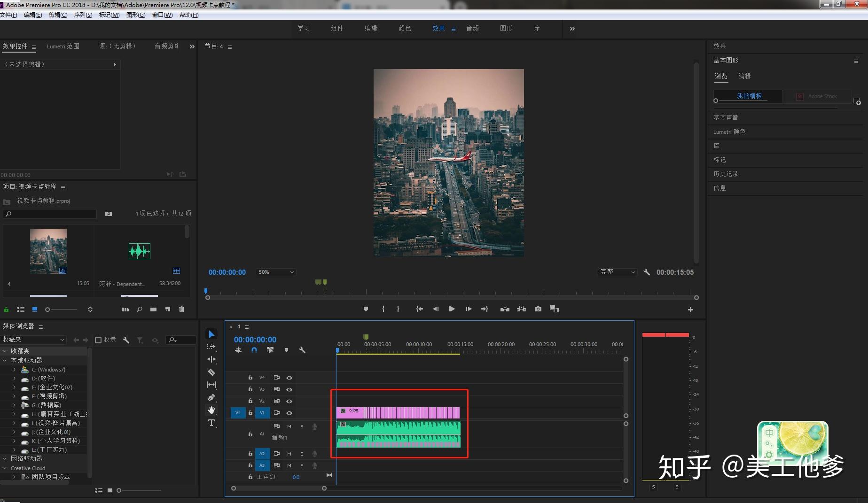Go to In point in the program monitor

419,309
